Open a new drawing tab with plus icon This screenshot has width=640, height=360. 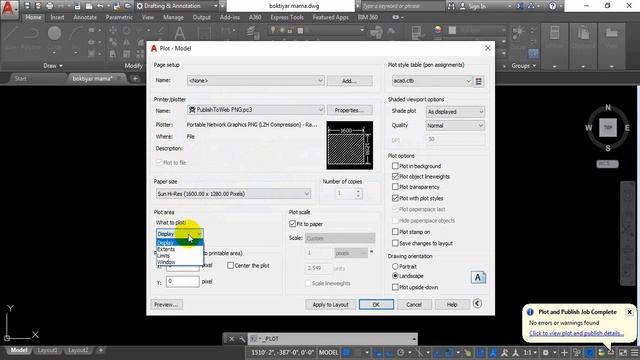[136, 78]
